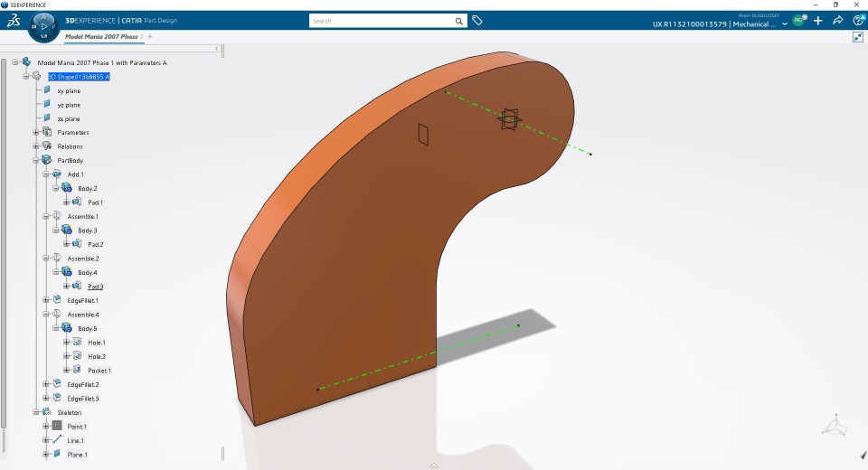This screenshot has height=470, width=868.
Task: Select the 3D Shape01368855 A item
Action: pos(79,77)
